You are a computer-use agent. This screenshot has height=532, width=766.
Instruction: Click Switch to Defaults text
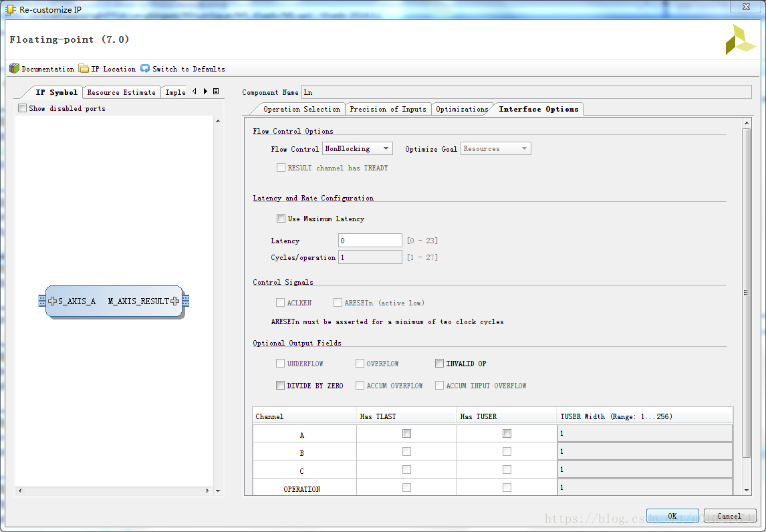pos(188,69)
